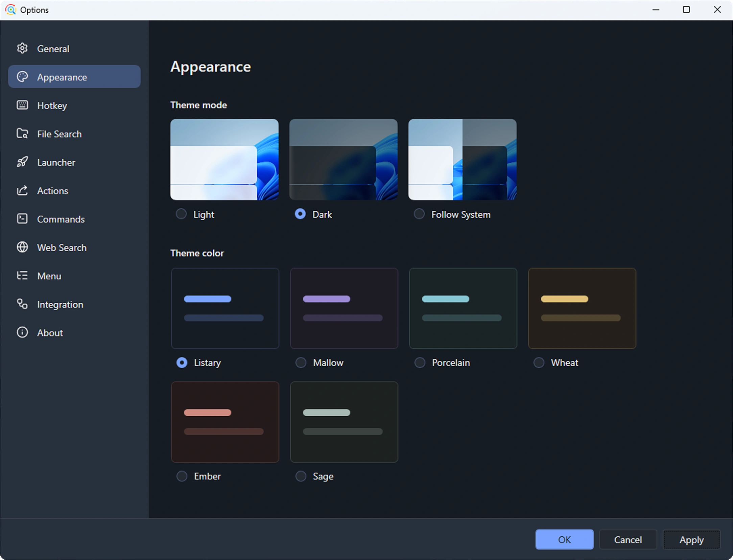The height and width of the screenshot is (560, 733).
Task: Click the Menu list icon
Action: click(x=22, y=276)
